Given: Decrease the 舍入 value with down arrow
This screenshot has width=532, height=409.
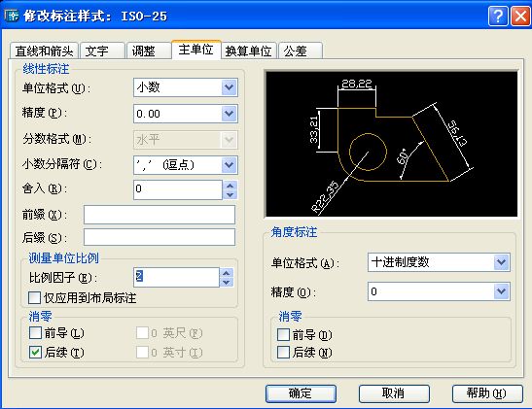Looking at the screenshot, I should [x=230, y=195].
